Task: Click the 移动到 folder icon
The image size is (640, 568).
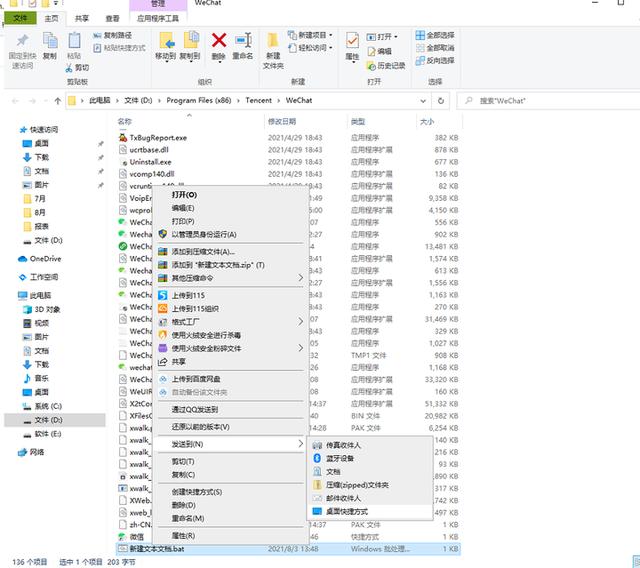Action: (x=167, y=40)
